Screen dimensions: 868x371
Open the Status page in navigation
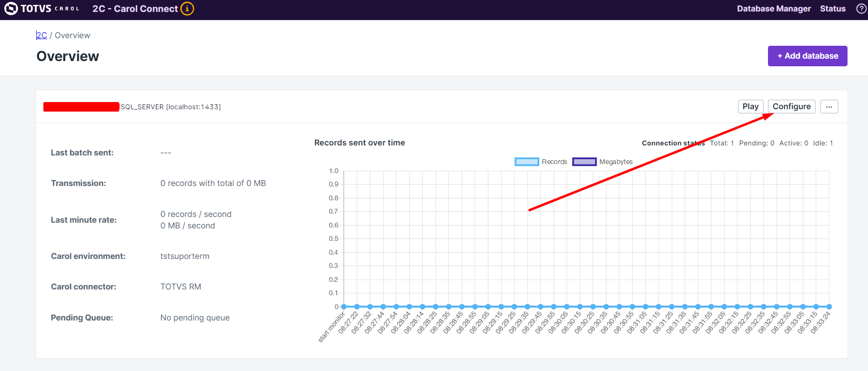(x=832, y=9)
